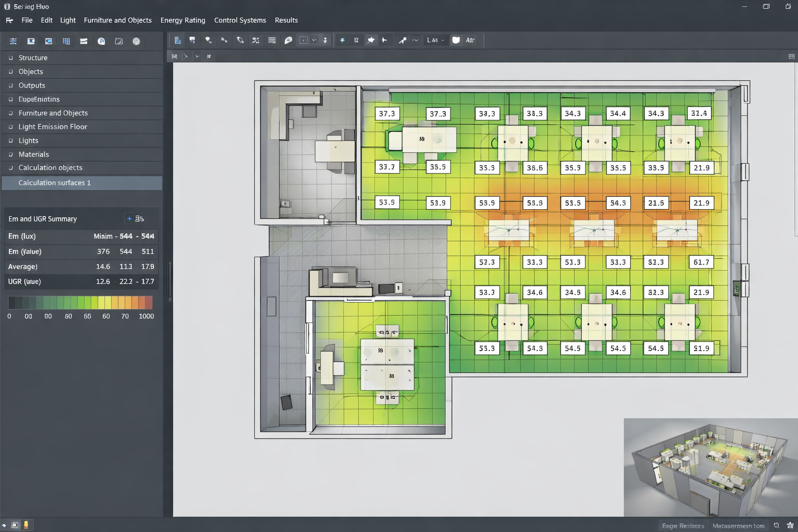The height and width of the screenshot is (532, 798).
Task: Click the blue plus icon in Em and UGR Summary
Action: click(129, 219)
